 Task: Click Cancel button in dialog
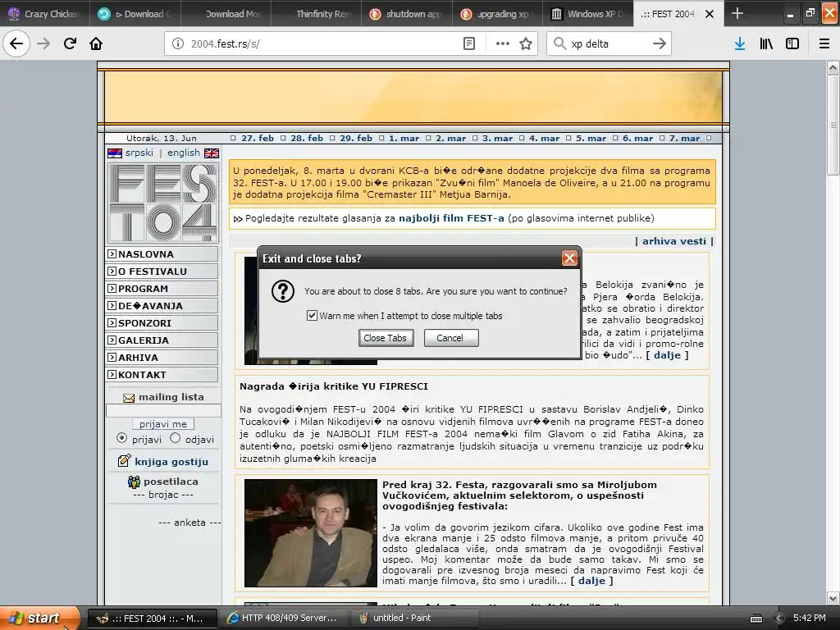(x=450, y=337)
